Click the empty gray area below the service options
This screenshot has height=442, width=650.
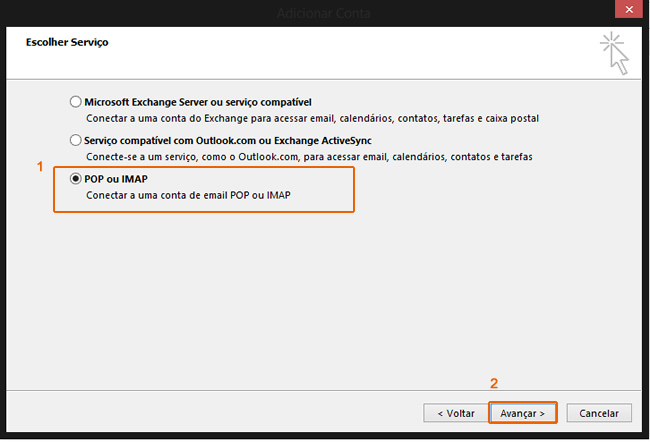pyautogui.click(x=325, y=300)
